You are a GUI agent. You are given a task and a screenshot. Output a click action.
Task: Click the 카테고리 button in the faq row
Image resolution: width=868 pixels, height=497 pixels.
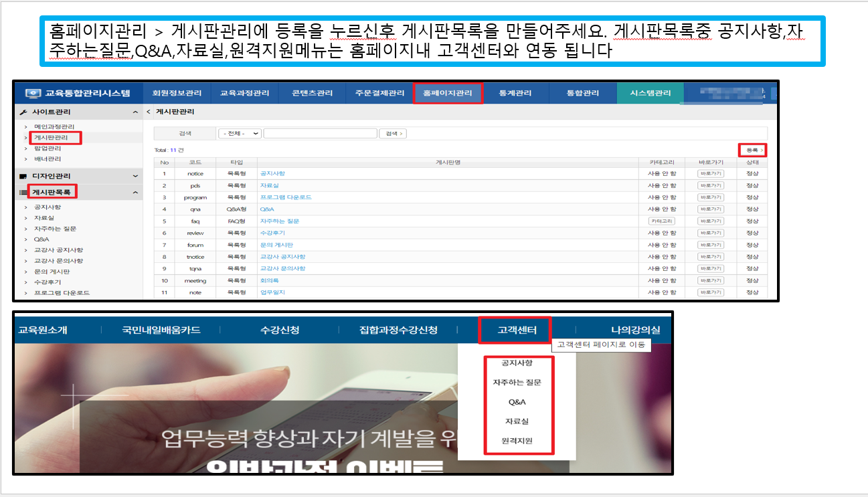click(663, 221)
